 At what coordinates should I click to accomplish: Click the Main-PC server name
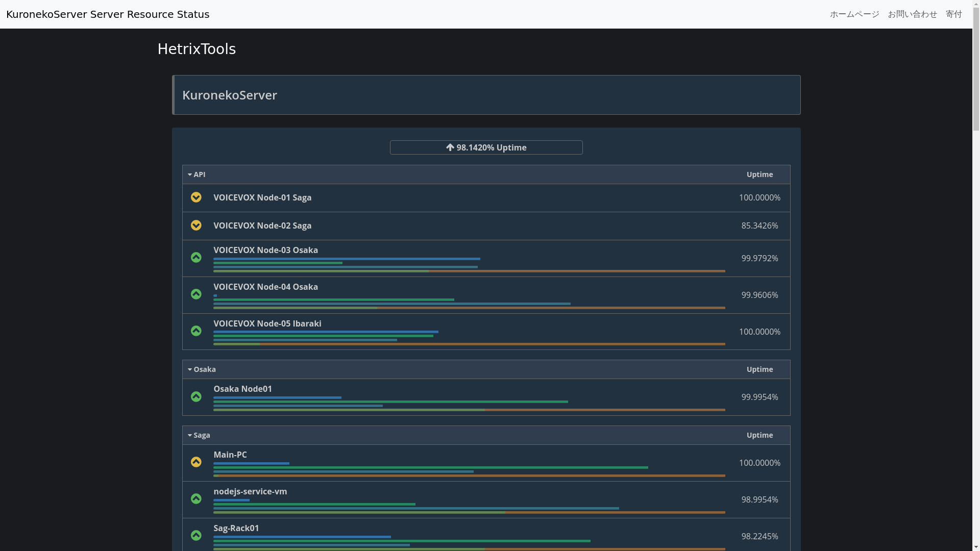[230, 455]
